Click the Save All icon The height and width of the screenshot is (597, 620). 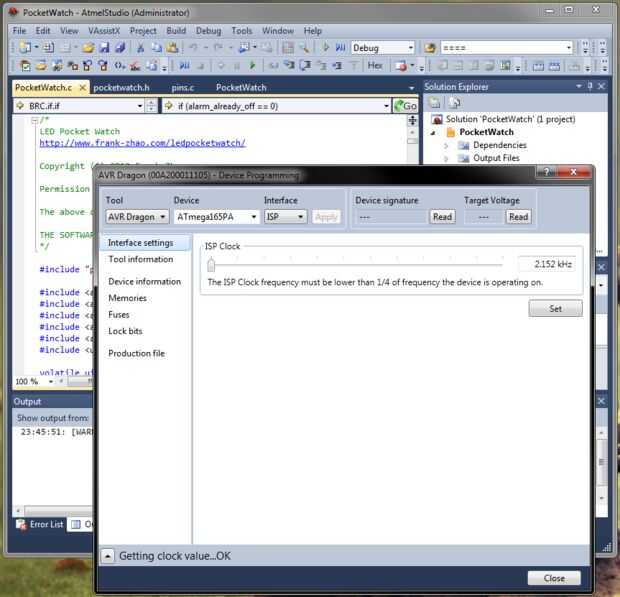(120, 48)
